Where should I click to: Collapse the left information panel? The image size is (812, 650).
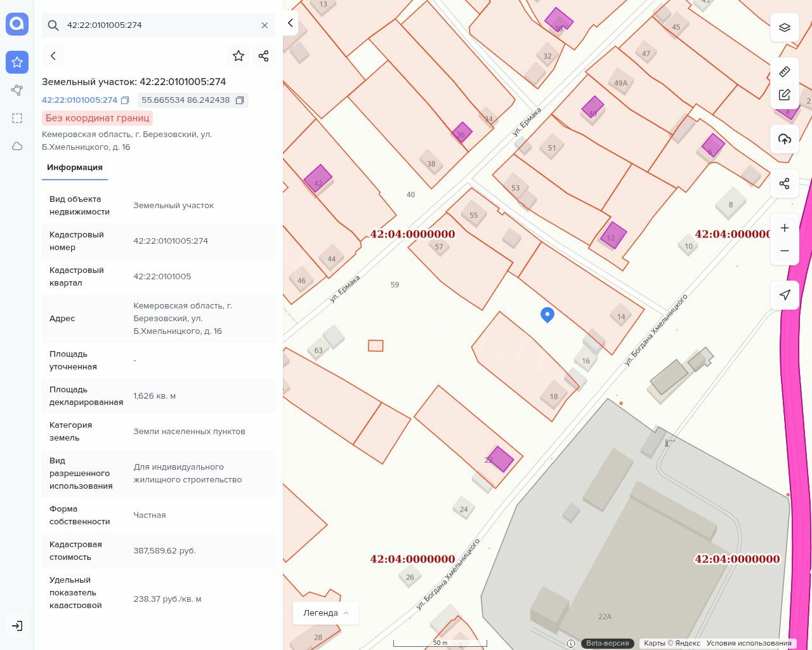coord(290,23)
